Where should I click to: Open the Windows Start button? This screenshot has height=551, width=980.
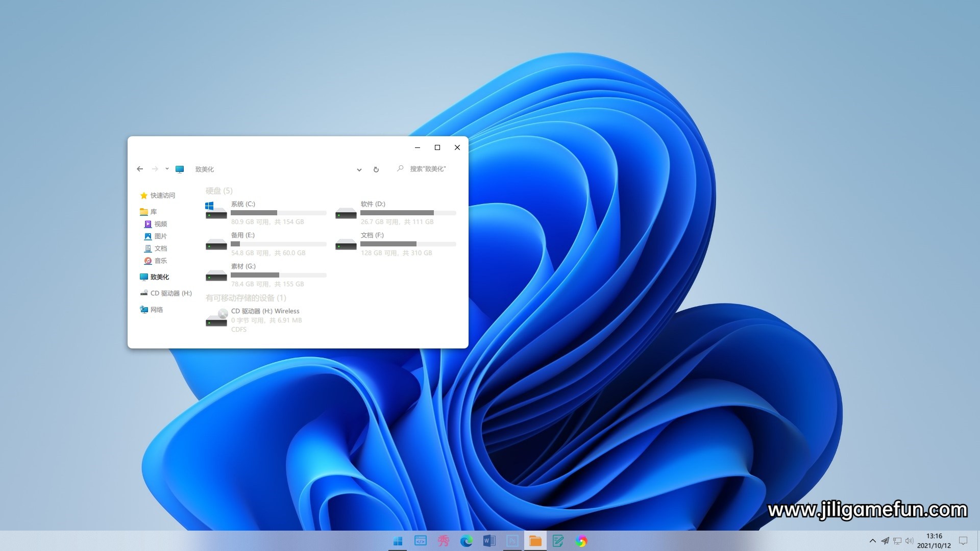(398, 541)
